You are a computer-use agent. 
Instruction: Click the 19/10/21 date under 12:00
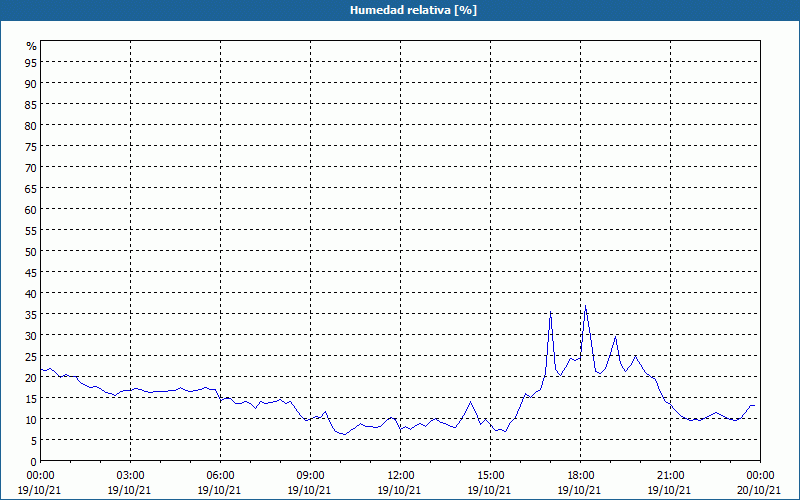pos(399,490)
